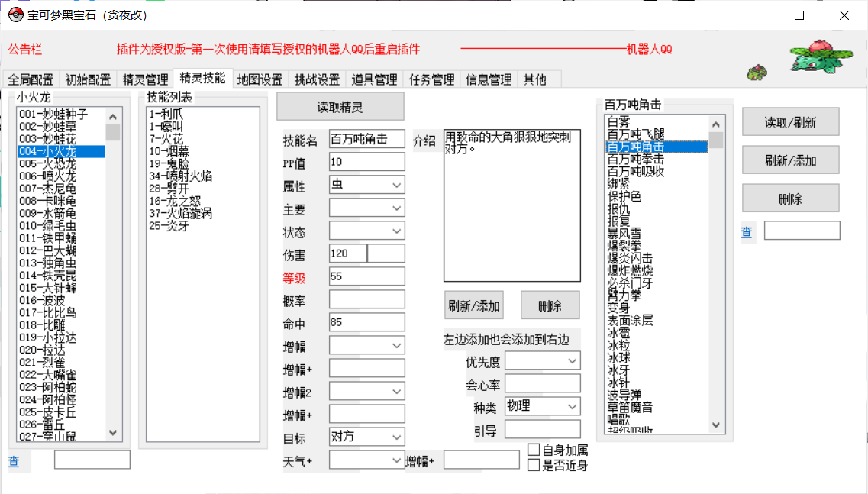
Task: Click the down arrow of the Pokemon list scrollbar
Action: (113, 433)
